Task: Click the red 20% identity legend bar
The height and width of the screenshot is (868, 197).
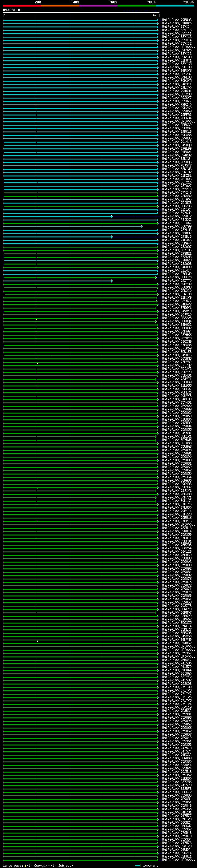Action: click(22, 6)
